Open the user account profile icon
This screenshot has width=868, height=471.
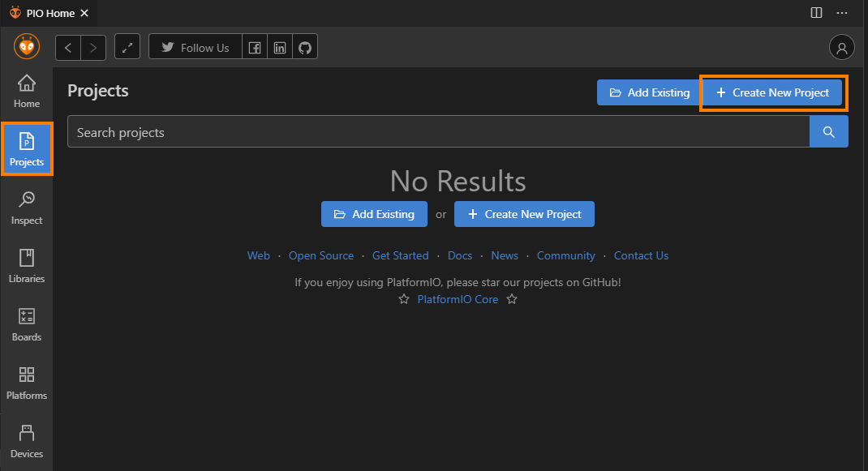pyautogui.click(x=841, y=48)
